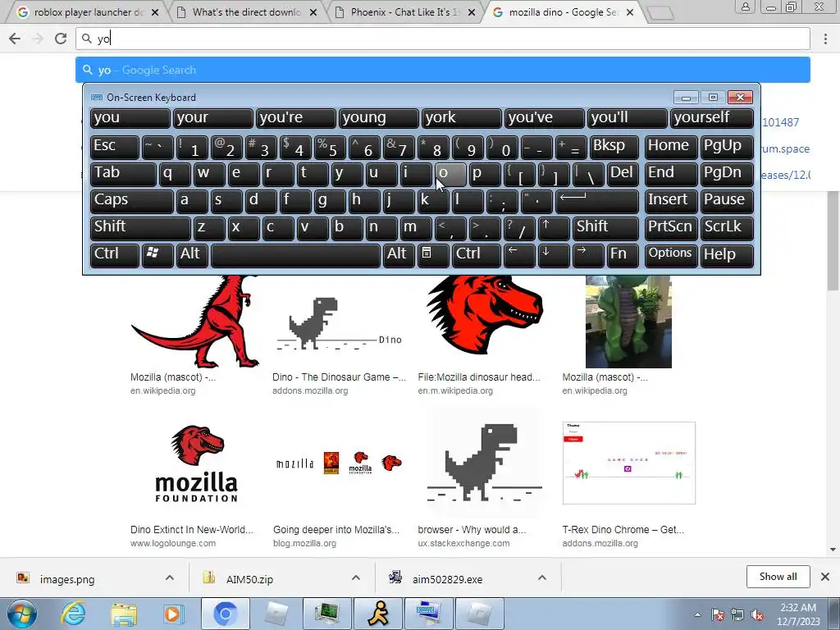Open the aim502829.exe downloaded file

point(447,579)
